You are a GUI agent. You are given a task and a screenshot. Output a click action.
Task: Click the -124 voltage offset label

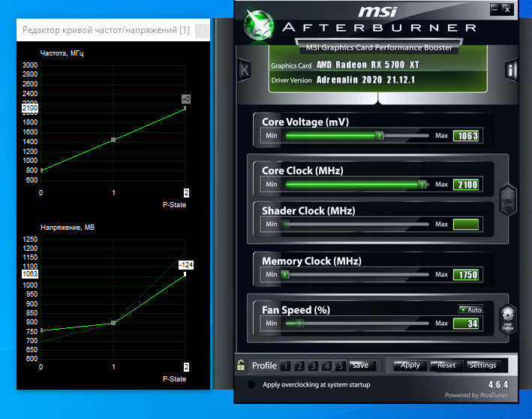(x=186, y=265)
